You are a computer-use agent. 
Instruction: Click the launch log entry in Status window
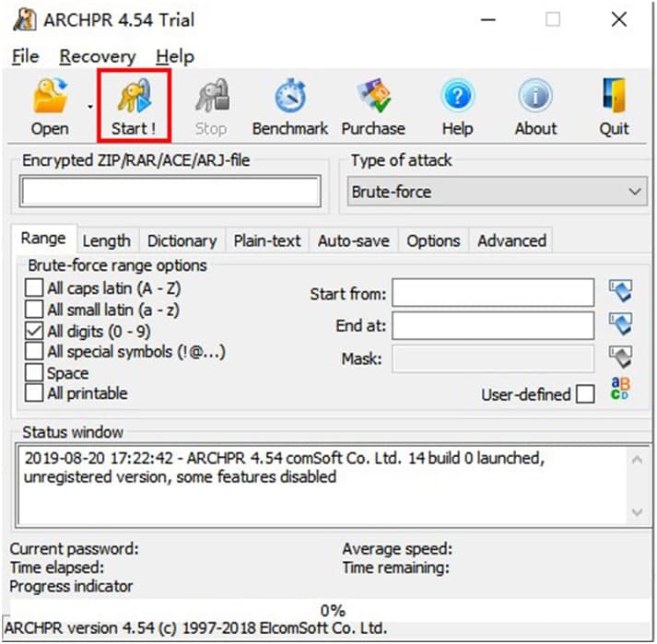coord(284,468)
